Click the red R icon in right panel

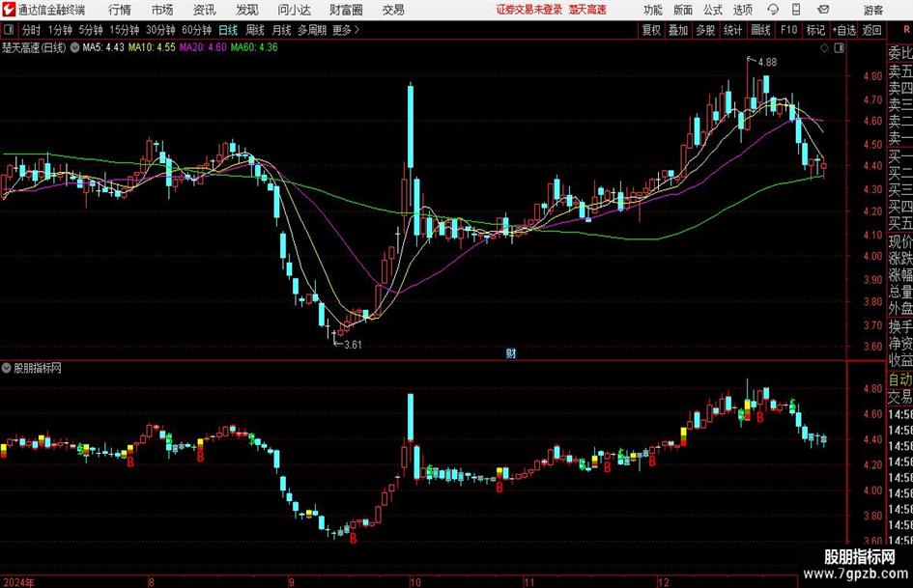pos(906,30)
